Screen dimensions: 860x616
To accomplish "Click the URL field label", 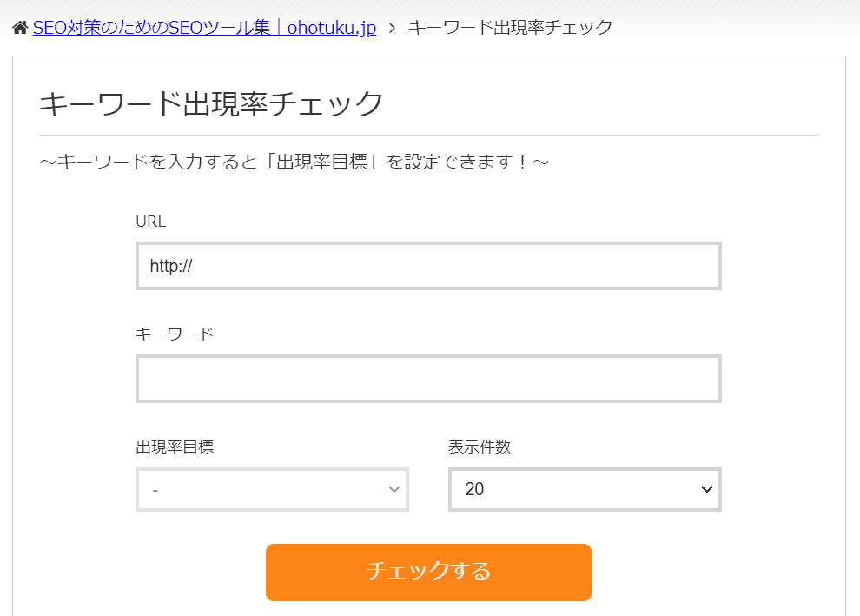I will click(150, 222).
